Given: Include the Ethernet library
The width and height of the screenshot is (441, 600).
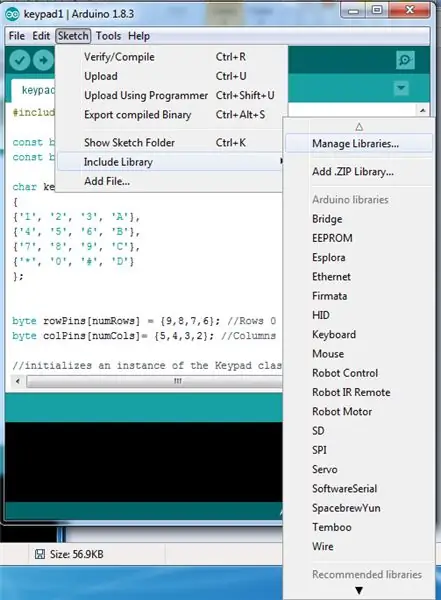Looking at the screenshot, I should point(359,277).
